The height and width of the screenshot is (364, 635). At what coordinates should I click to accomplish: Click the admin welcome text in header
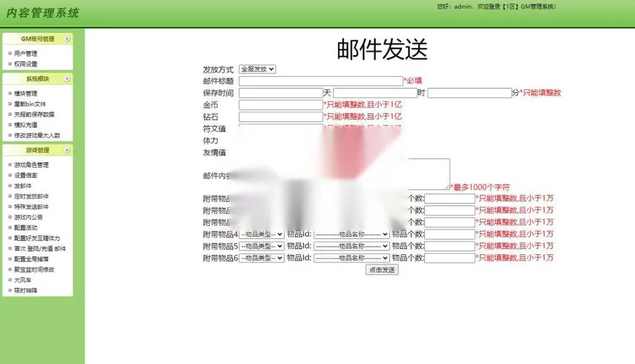point(497,6)
